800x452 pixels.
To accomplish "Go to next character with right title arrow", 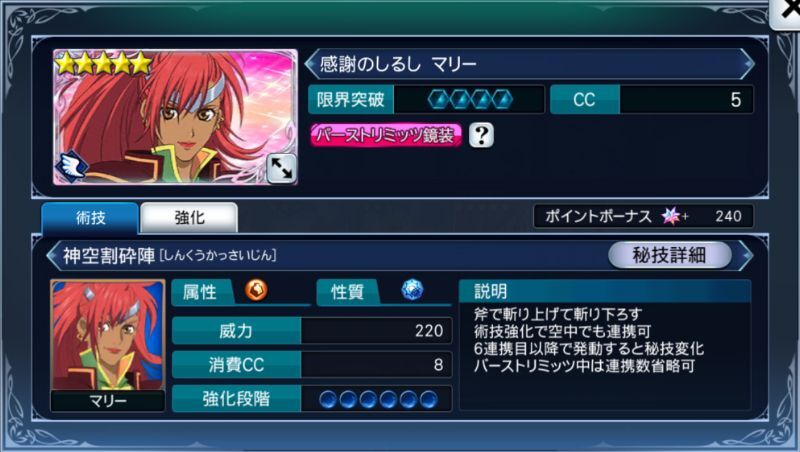I will pos(748,64).
